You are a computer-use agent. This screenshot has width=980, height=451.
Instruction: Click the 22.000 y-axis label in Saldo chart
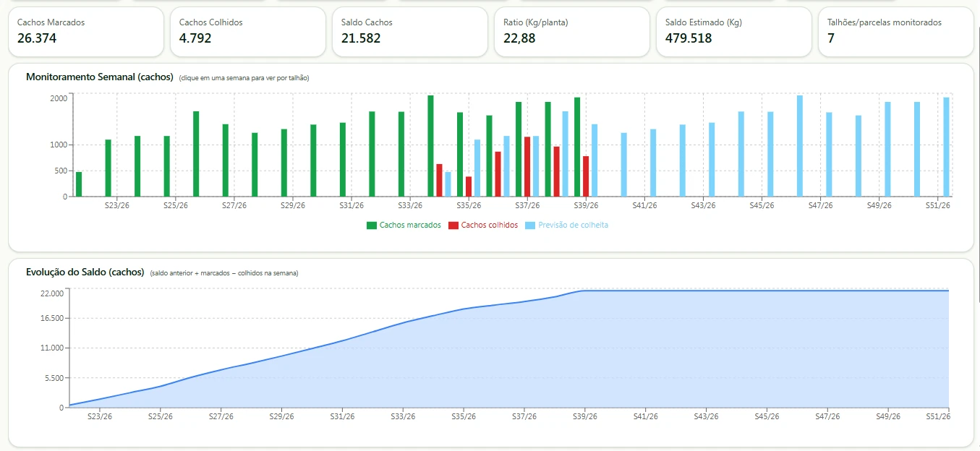(x=52, y=293)
